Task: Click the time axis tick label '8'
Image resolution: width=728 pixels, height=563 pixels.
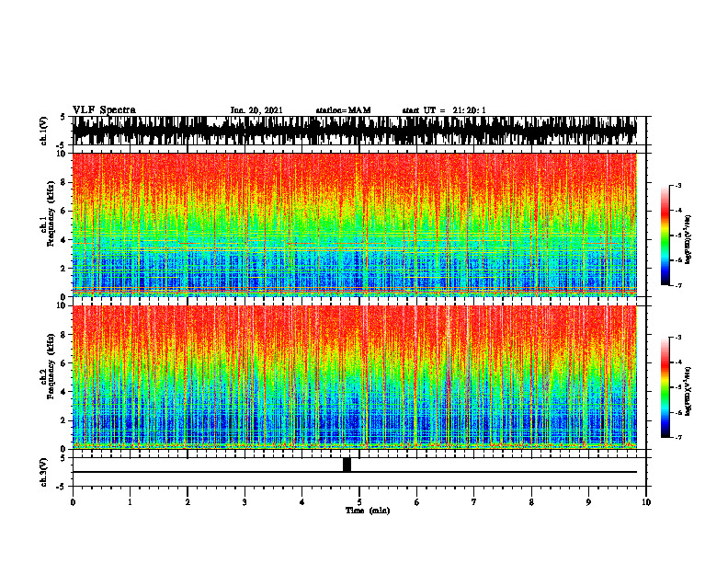Action: [531, 502]
